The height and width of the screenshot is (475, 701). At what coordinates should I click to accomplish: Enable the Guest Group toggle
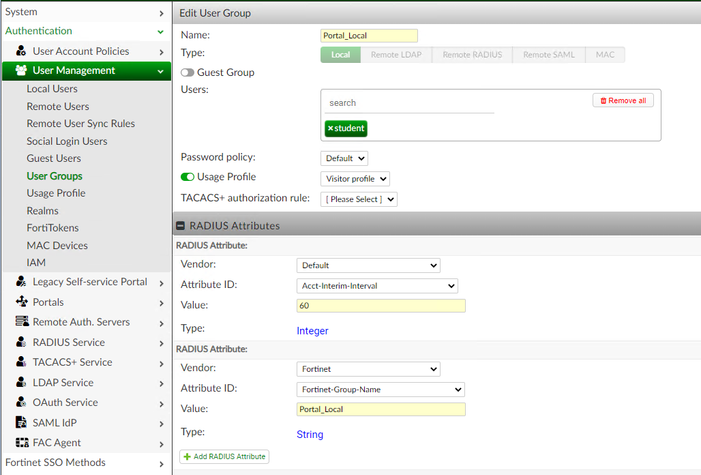pos(187,73)
